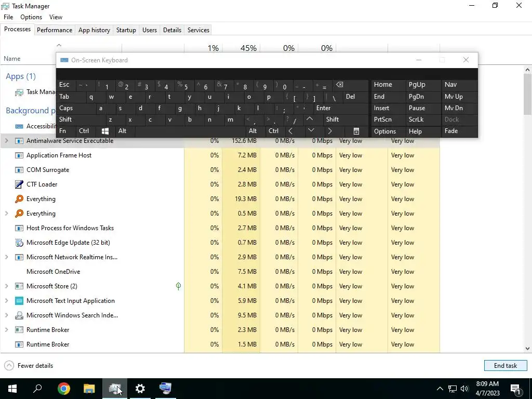Screen dimensions: 532x399
Task: Click the Windows logo key on keyboard
Action: pyautogui.click(x=105, y=131)
